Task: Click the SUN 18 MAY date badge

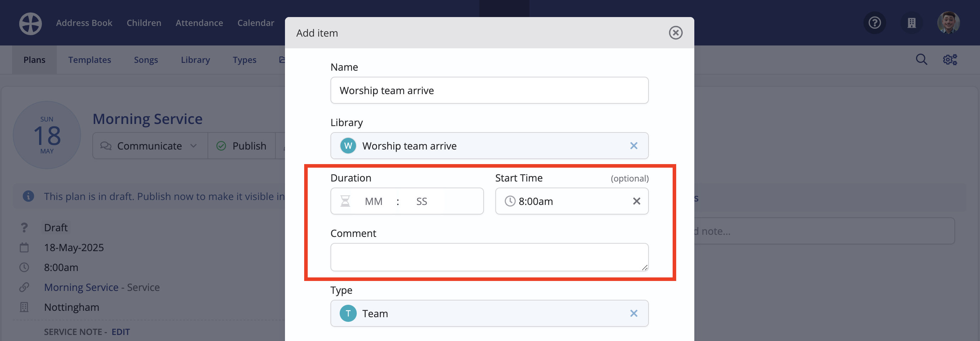Action: tap(47, 135)
